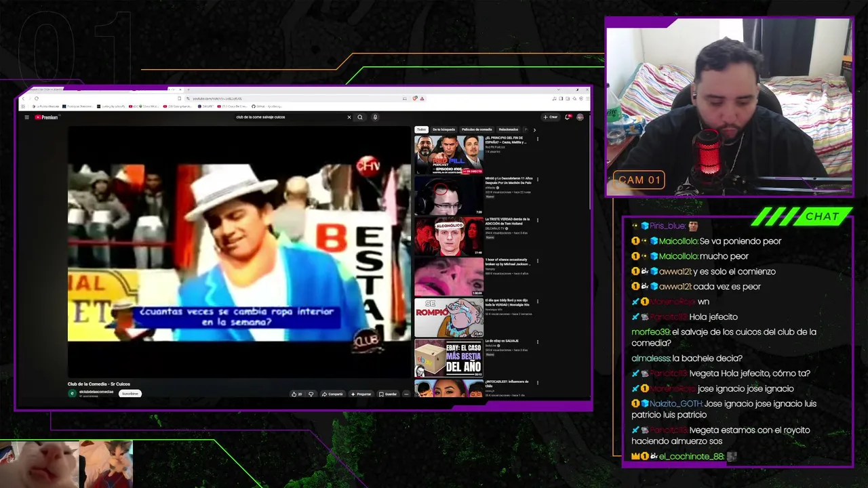Select the 'Películas de comedia' filter chip
The image size is (868, 488).
click(x=477, y=129)
